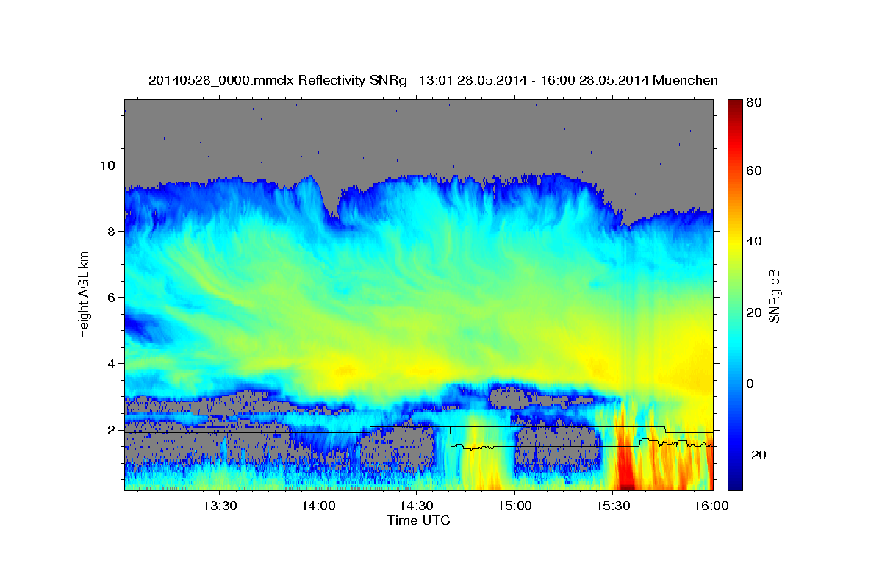Click the '16:00' time tick label
Image resolution: width=882 pixels, height=588 pixels.
point(711,506)
